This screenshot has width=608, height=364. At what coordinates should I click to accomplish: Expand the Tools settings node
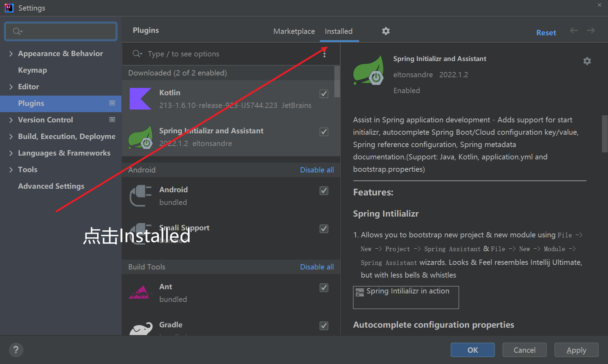(x=11, y=170)
